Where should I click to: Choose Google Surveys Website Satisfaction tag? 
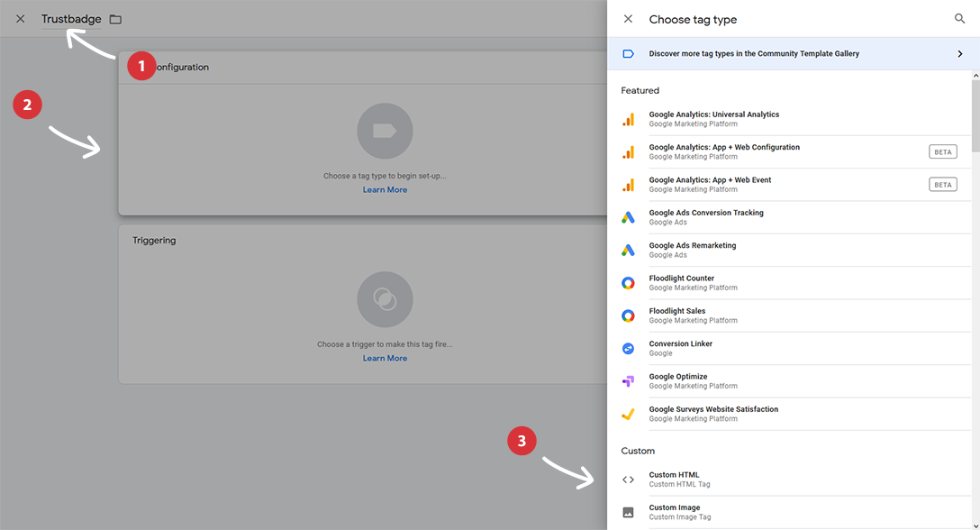[789, 414]
